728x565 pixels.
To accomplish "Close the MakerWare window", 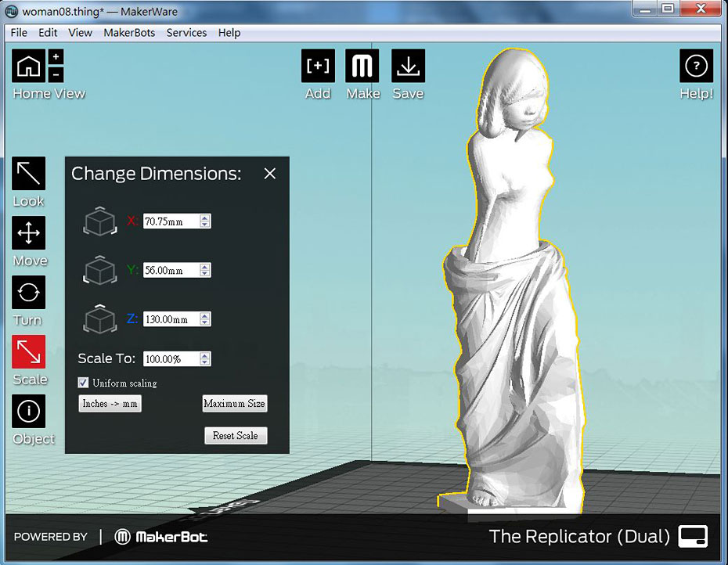I will [x=701, y=9].
